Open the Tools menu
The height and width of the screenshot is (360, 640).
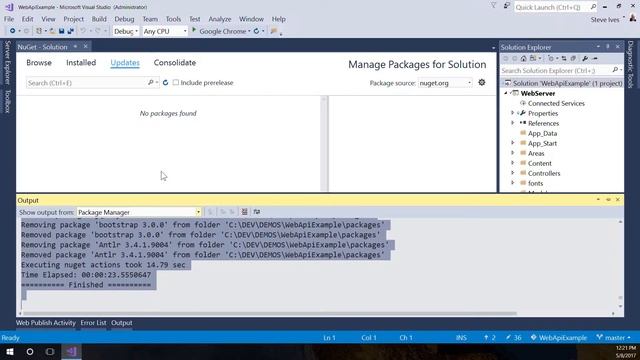click(173, 19)
